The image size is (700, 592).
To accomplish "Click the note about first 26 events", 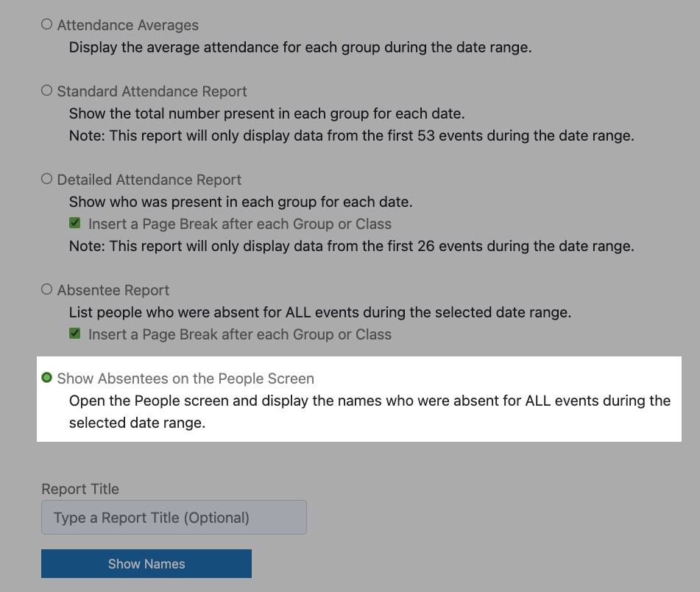I will [352, 247].
